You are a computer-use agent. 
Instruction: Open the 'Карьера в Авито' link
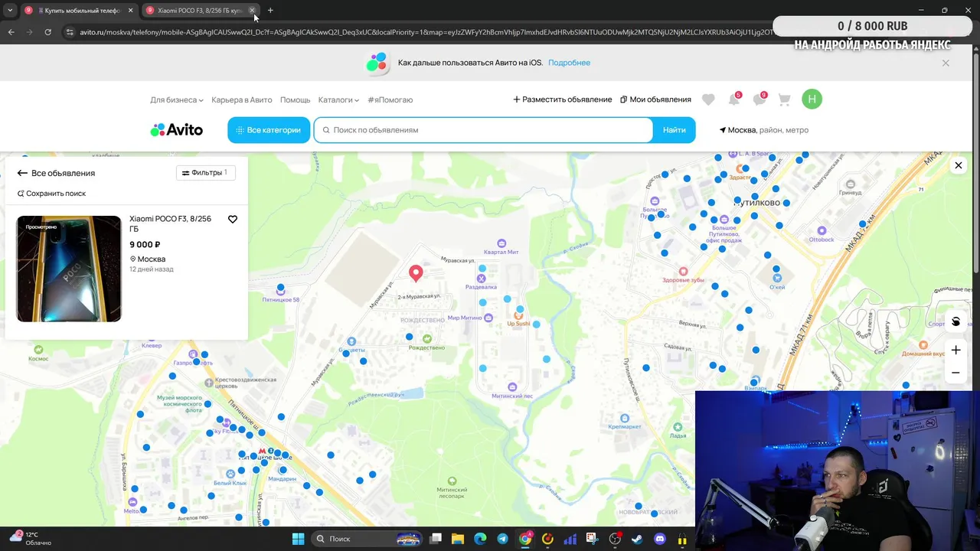242,99
